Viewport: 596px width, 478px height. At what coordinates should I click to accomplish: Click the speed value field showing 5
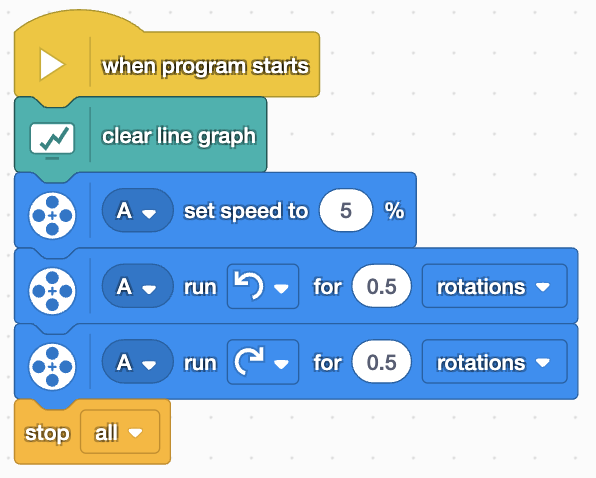pos(346,211)
